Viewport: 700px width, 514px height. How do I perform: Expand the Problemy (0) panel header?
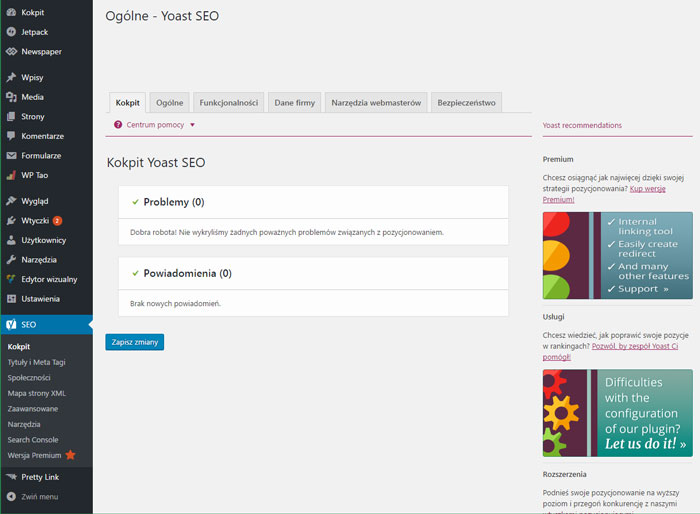(x=313, y=202)
